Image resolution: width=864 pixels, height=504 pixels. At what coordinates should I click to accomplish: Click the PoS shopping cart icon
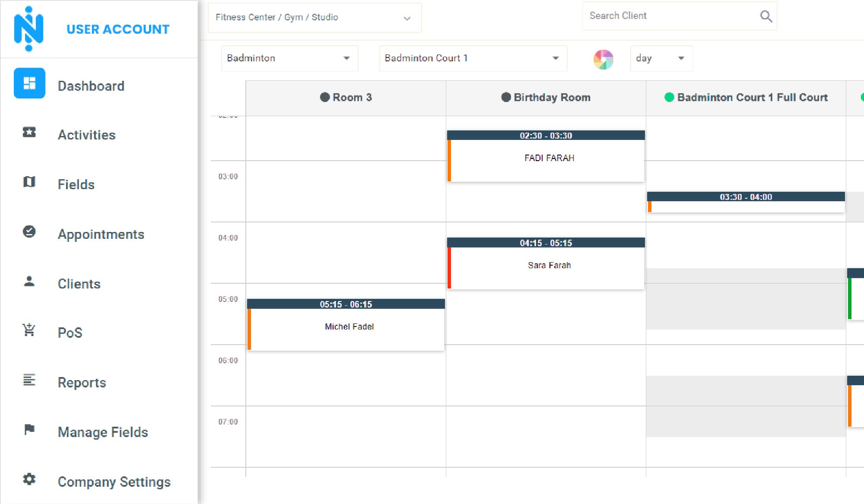tap(29, 330)
